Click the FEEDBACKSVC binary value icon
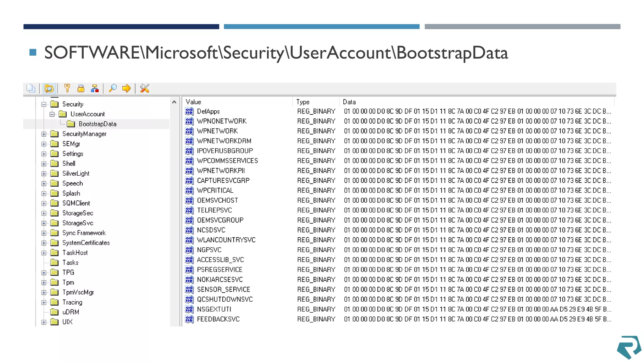 click(x=189, y=319)
